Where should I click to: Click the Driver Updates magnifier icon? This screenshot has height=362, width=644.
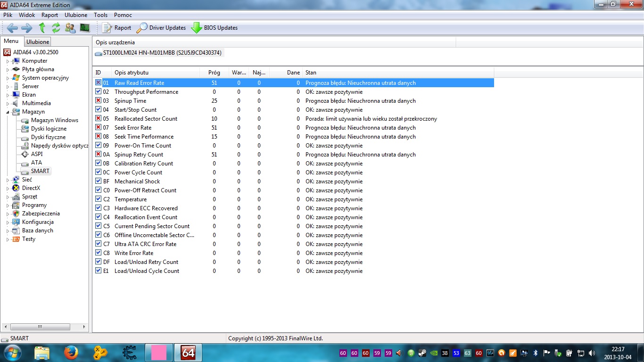click(x=141, y=28)
